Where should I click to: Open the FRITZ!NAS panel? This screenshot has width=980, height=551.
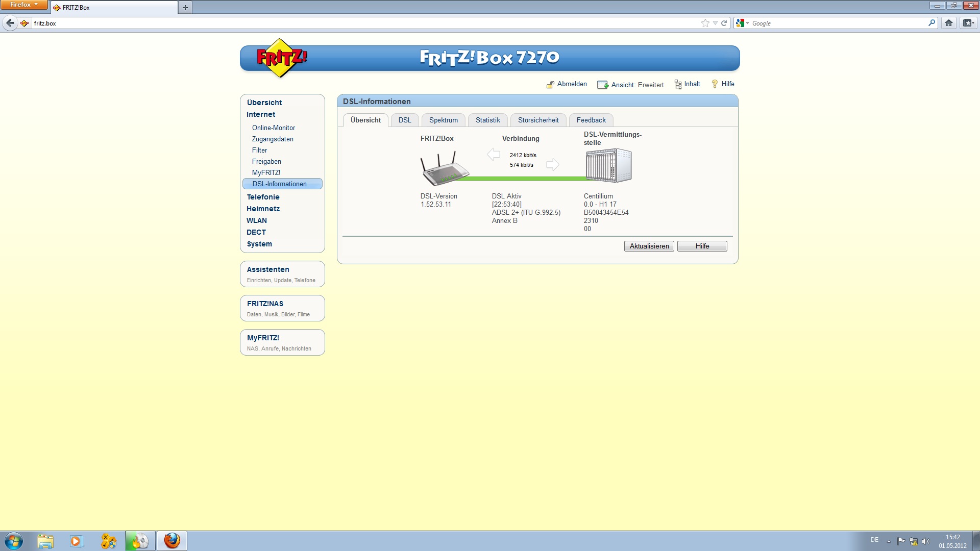click(x=282, y=308)
